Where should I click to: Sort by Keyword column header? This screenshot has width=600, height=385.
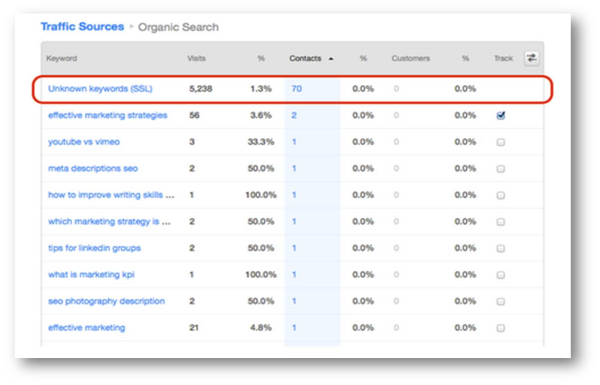tap(62, 59)
